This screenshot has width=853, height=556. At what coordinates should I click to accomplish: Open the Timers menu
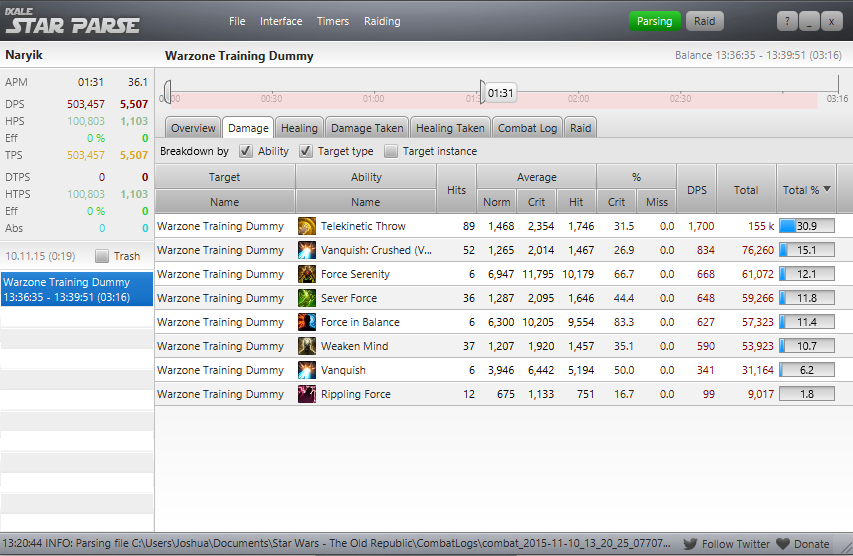(333, 21)
